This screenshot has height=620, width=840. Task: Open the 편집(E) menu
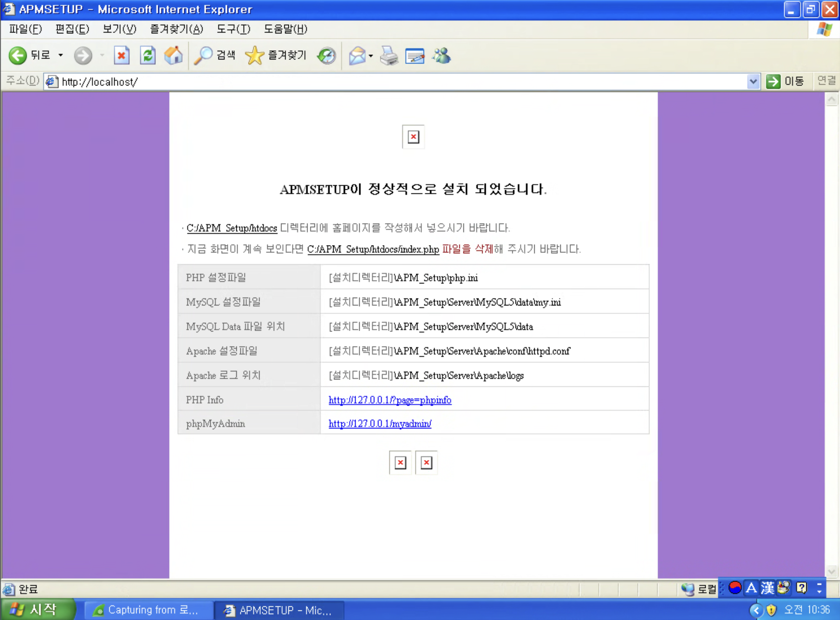point(72,29)
